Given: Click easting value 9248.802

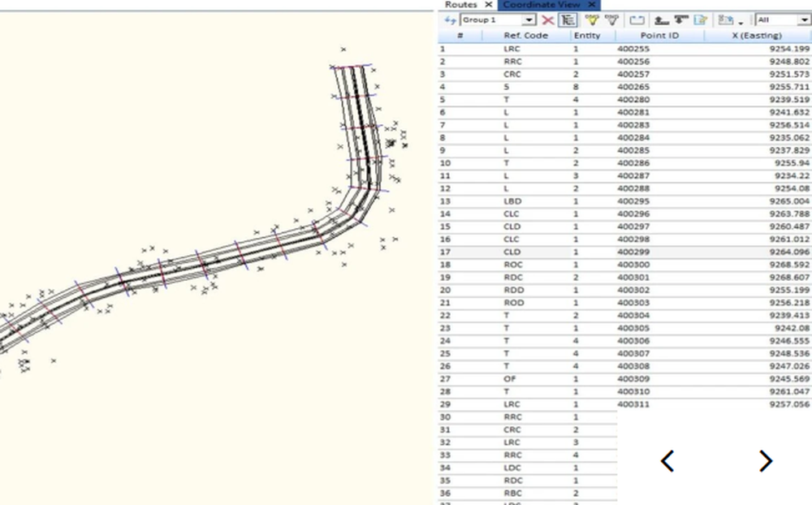Looking at the screenshot, I should point(788,62).
